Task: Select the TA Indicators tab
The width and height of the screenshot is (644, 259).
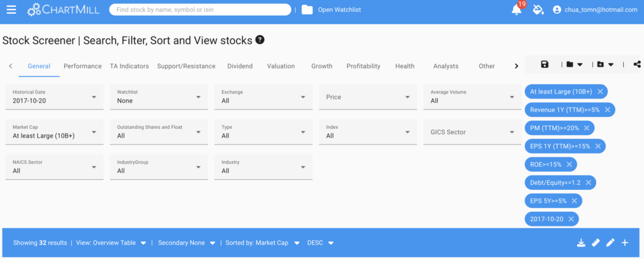Action: [129, 66]
